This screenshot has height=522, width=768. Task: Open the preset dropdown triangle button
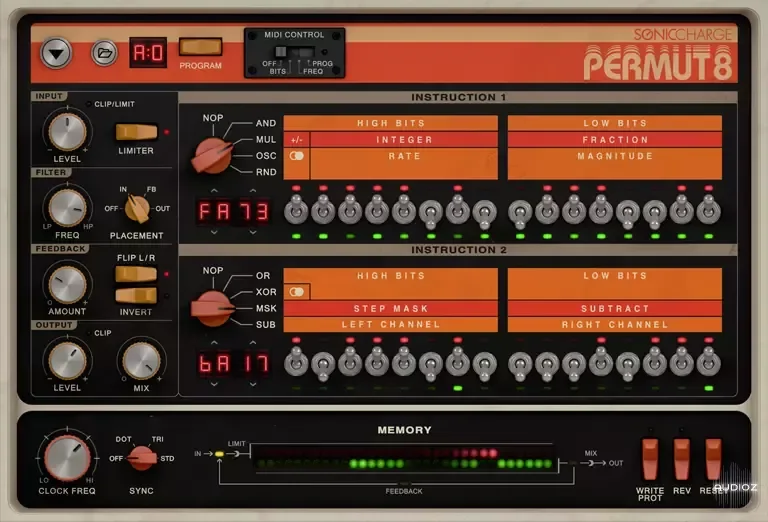pyautogui.click(x=56, y=53)
